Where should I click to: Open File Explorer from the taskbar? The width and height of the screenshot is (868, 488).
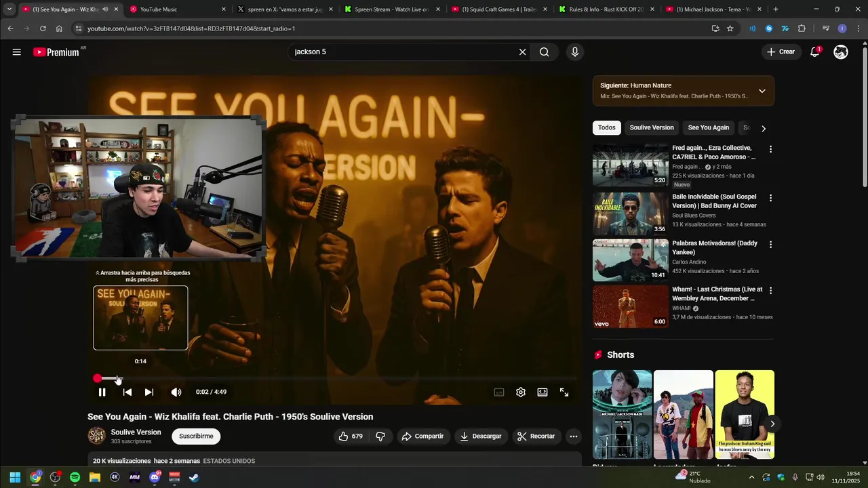click(x=95, y=477)
